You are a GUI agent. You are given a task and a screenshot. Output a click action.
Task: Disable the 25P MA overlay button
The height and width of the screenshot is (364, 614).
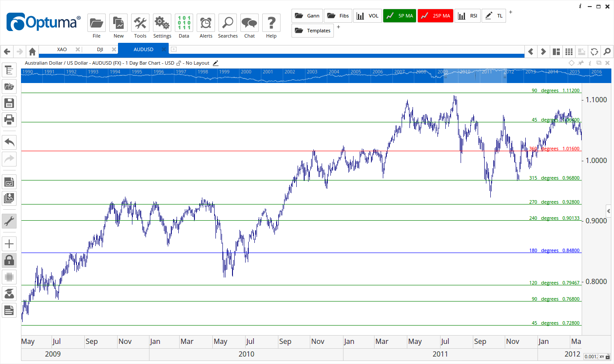[435, 15]
